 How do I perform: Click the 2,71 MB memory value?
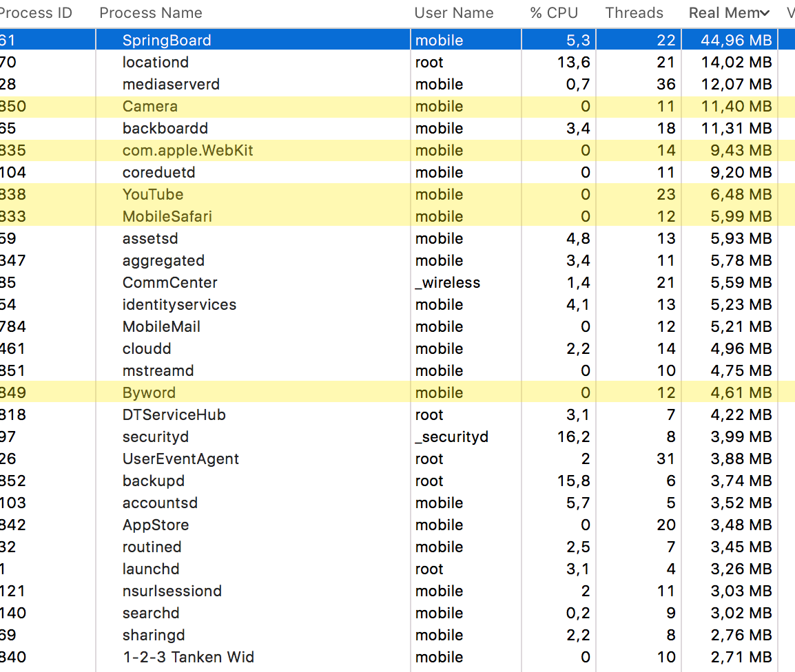coord(741,658)
